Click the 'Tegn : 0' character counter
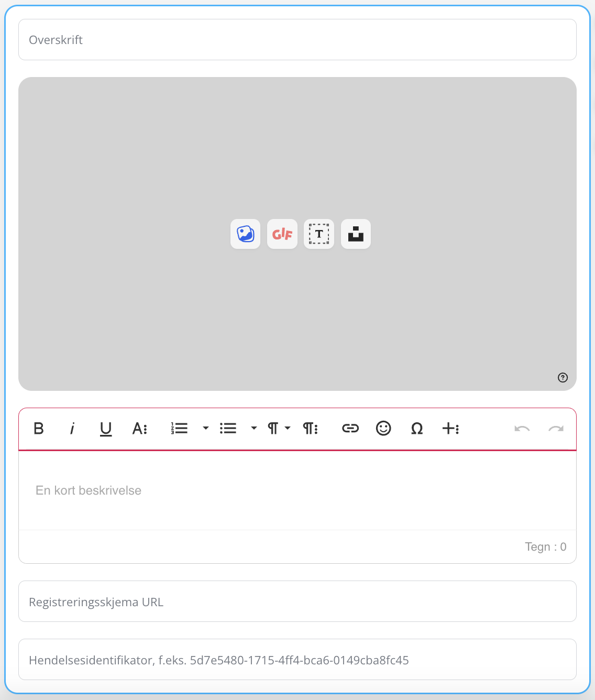Screen dimensions: 595x700 click(546, 547)
